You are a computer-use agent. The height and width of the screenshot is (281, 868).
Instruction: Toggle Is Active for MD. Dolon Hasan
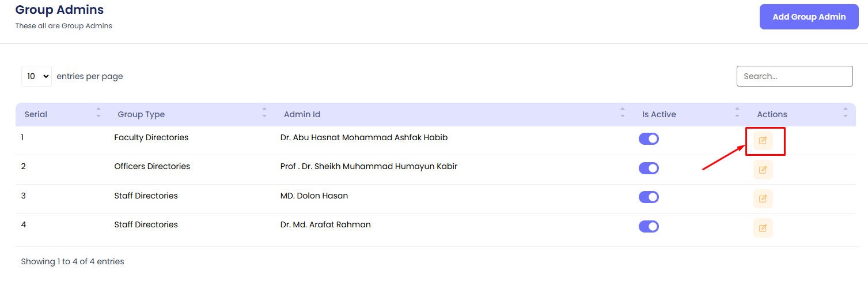649,197
